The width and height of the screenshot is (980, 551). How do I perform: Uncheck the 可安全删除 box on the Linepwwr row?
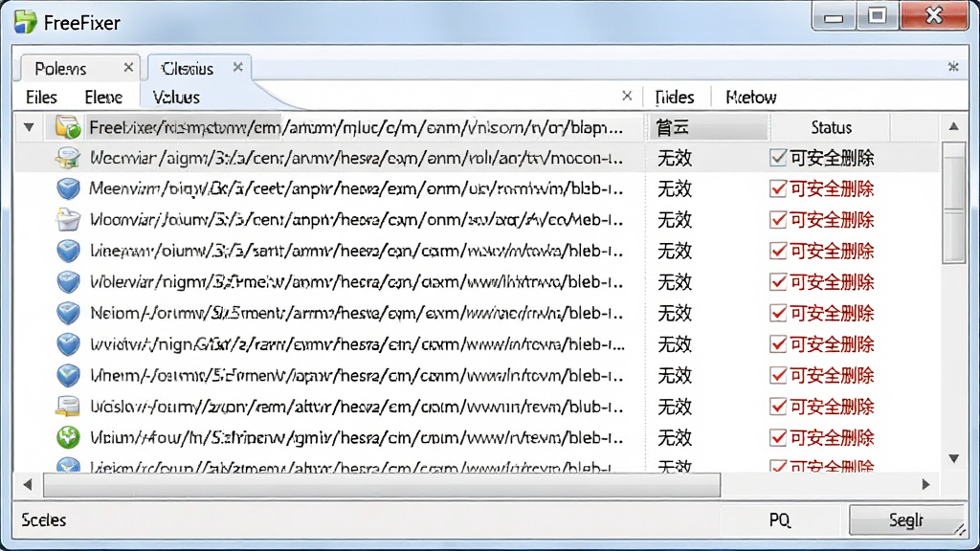(777, 252)
